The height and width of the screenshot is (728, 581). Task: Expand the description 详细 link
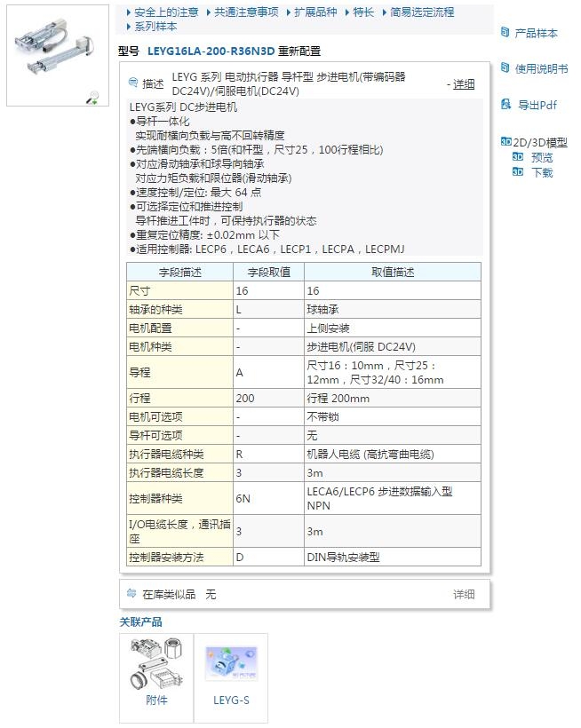click(464, 84)
